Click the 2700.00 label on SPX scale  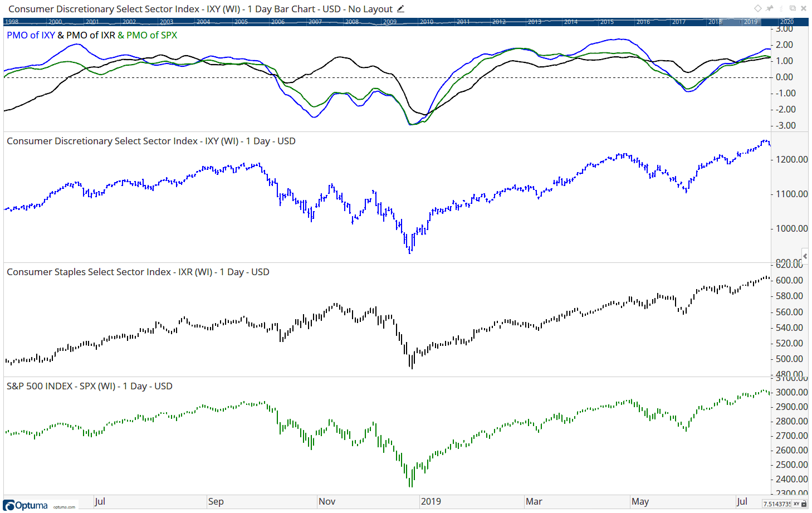pyautogui.click(x=792, y=436)
